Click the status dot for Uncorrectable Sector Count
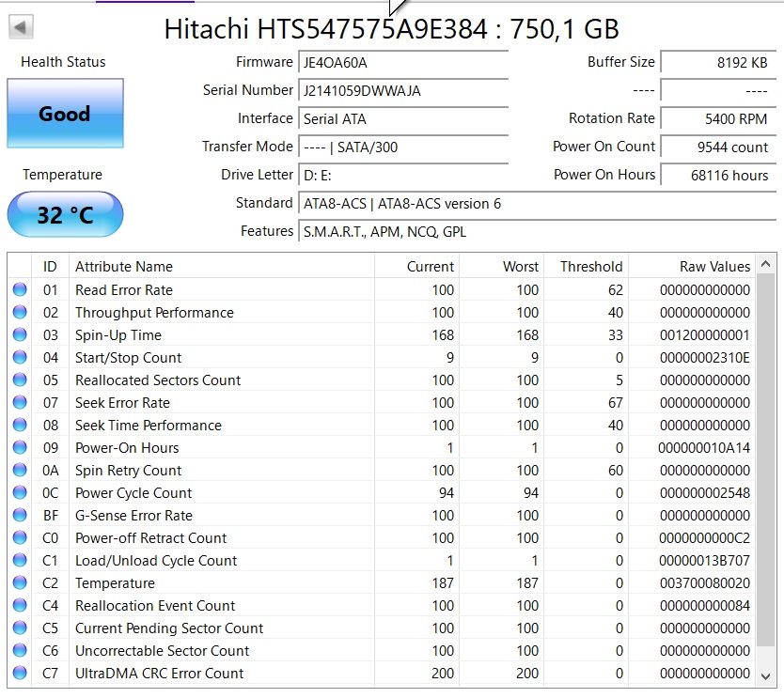Screen dimensions: 784x698 pyautogui.click(x=20, y=650)
